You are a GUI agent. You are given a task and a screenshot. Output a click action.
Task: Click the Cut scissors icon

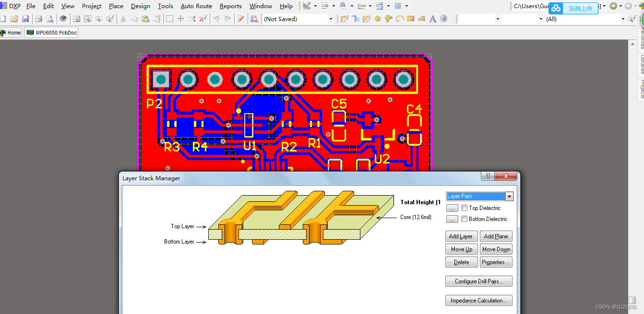(x=123, y=19)
